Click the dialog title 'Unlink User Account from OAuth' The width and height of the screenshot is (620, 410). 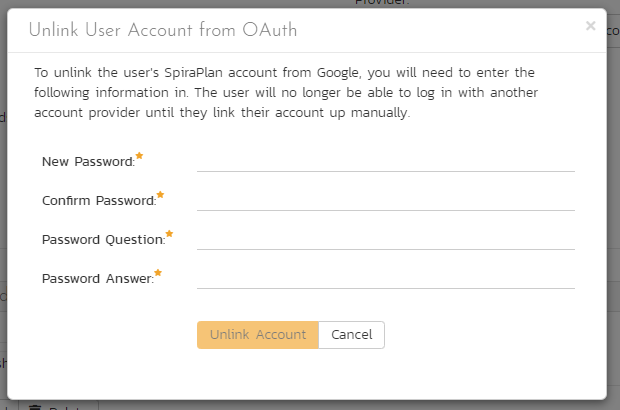pos(162,30)
